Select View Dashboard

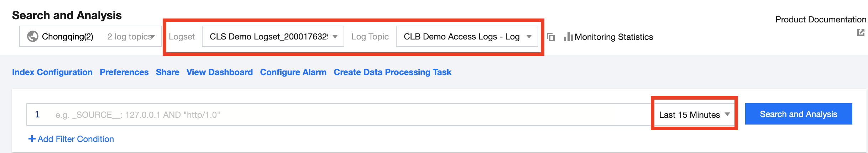pyautogui.click(x=219, y=72)
